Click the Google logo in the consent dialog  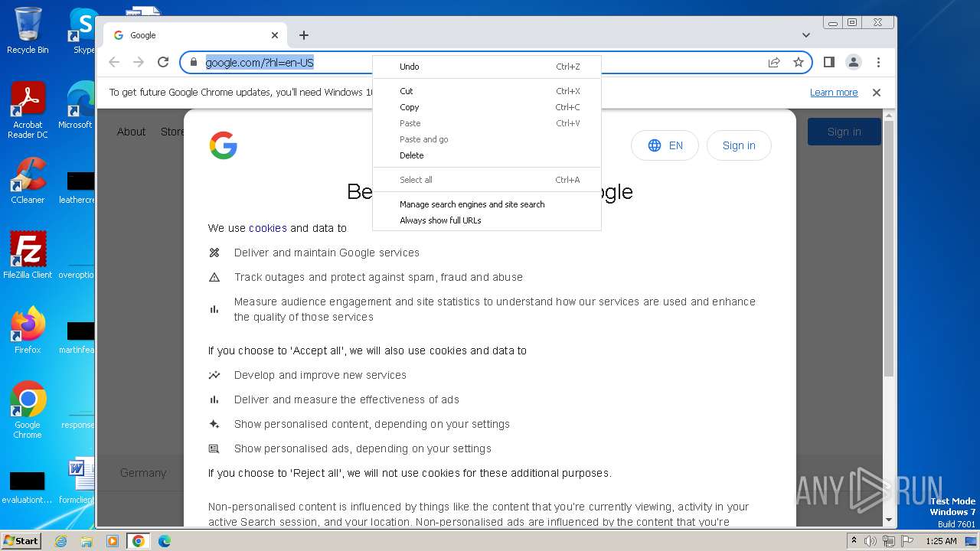click(x=223, y=145)
